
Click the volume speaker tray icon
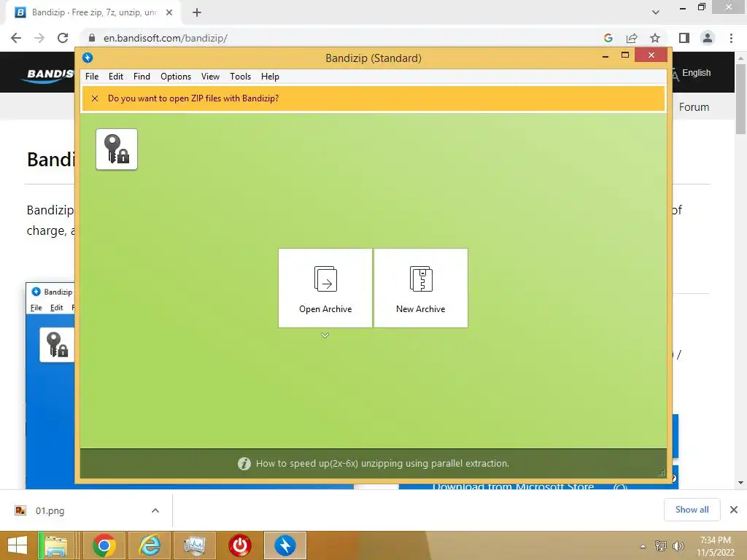pos(678,546)
